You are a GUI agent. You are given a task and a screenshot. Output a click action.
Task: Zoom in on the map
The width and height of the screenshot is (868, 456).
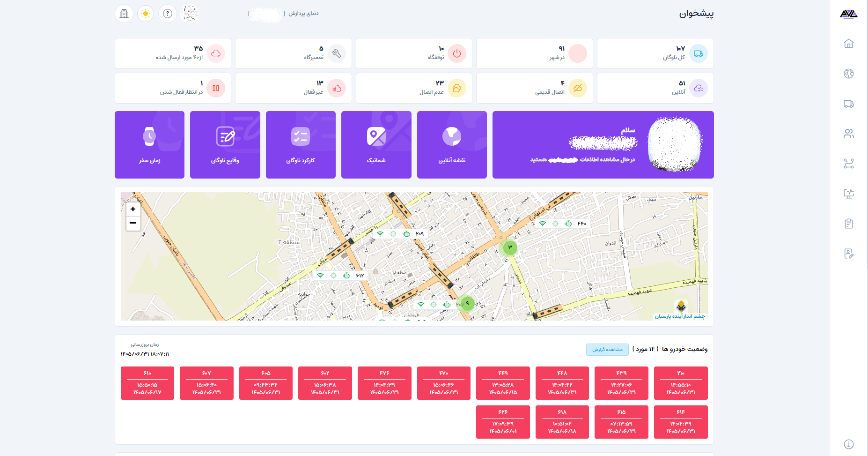[133, 209]
